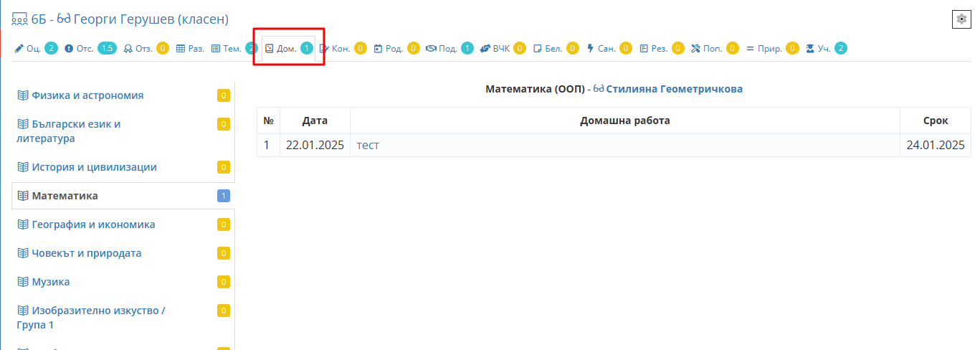Switch to the Сан. tab with lightning icon
Viewport: 980px width, 350px height.
coord(609,49)
